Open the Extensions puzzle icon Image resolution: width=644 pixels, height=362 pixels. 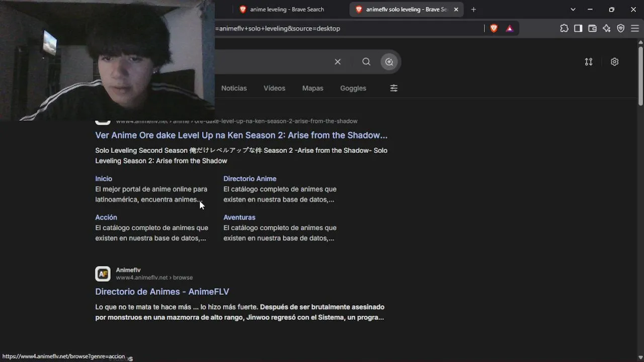(564, 29)
